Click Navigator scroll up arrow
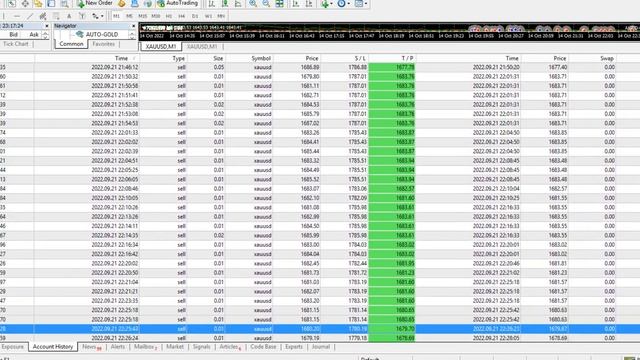 coord(132,33)
